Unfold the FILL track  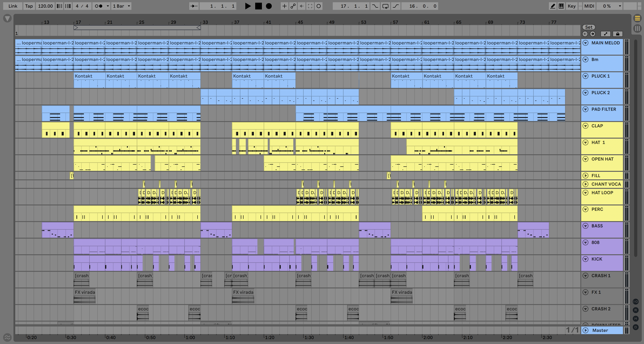click(585, 176)
